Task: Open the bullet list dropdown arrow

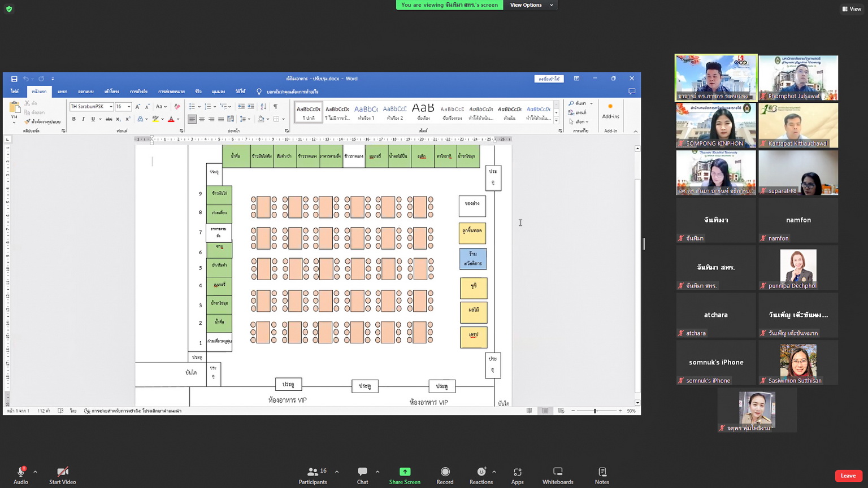Action: [199, 106]
